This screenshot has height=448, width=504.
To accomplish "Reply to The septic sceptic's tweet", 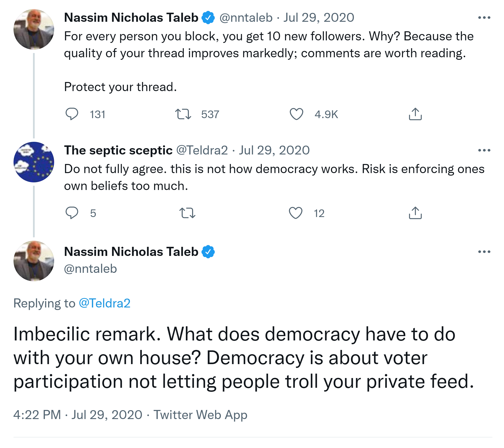I will [x=72, y=213].
